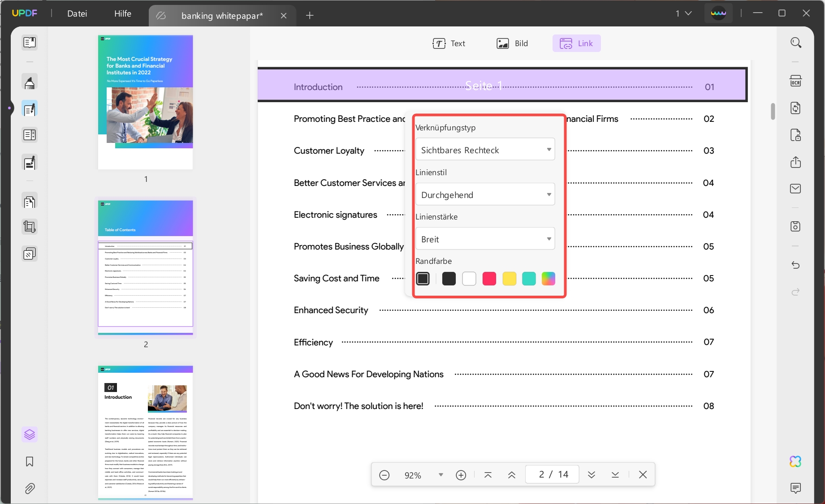Close the bottom page navigation bar
The height and width of the screenshot is (504, 825).
(643, 474)
